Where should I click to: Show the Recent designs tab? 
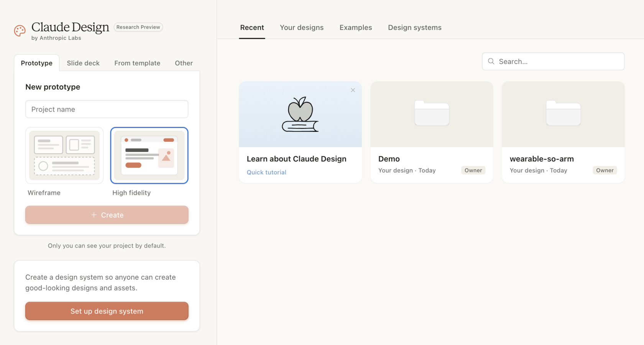[x=252, y=28]
